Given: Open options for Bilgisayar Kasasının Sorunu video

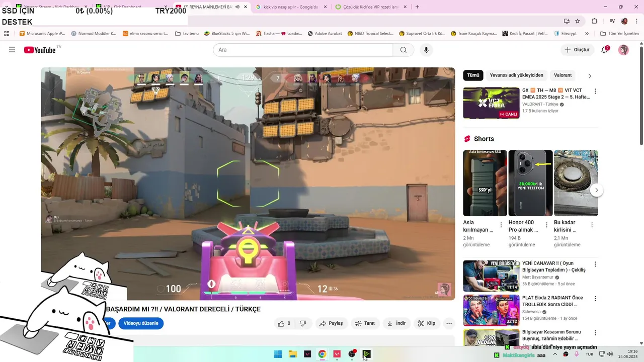Looking at the screenshot, I should click(x=595, y=333).
